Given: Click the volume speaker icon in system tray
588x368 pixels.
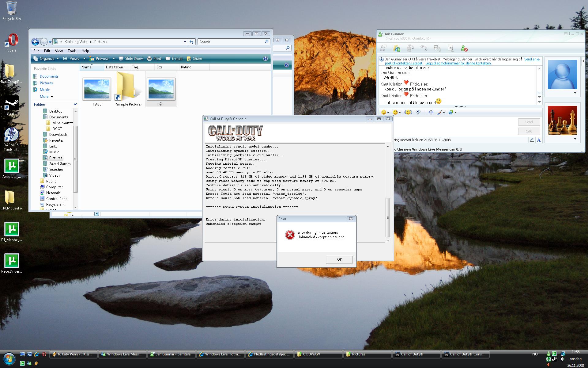Looking at the screenshot, I should point(562,359).
